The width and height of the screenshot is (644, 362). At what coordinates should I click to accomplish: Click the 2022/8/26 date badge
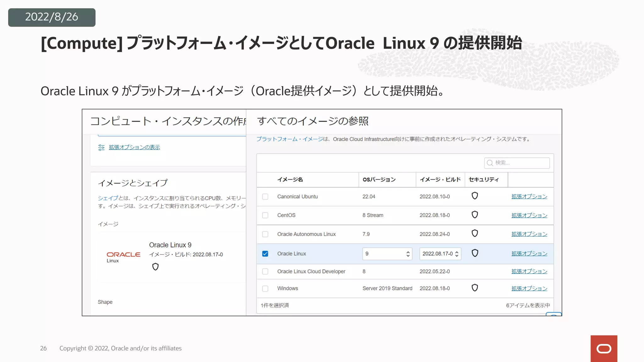52,17
